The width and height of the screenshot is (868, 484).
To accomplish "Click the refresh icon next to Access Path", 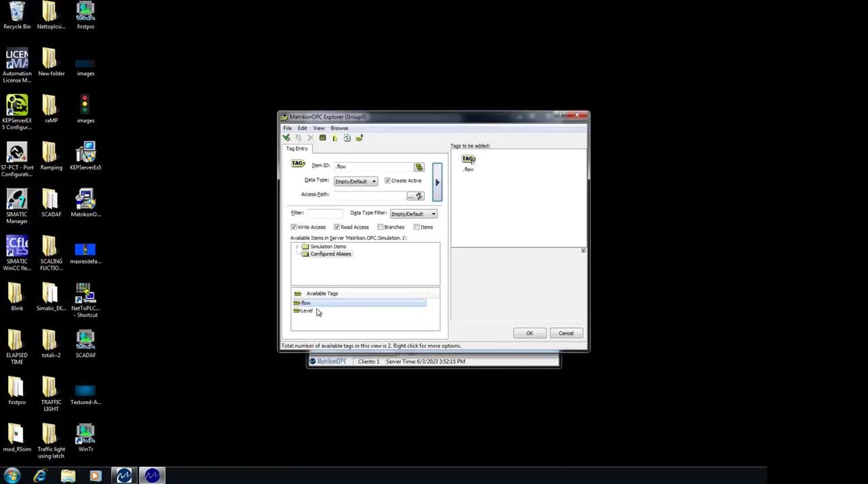I will [419, 195].
